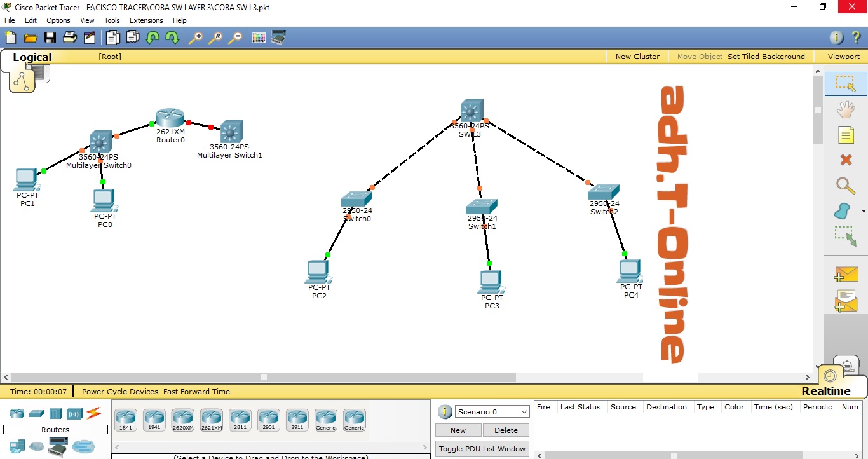Save the file using floppy disk icon
The width and height of the screenshot is (868, 459).
(x=50, y=38)
